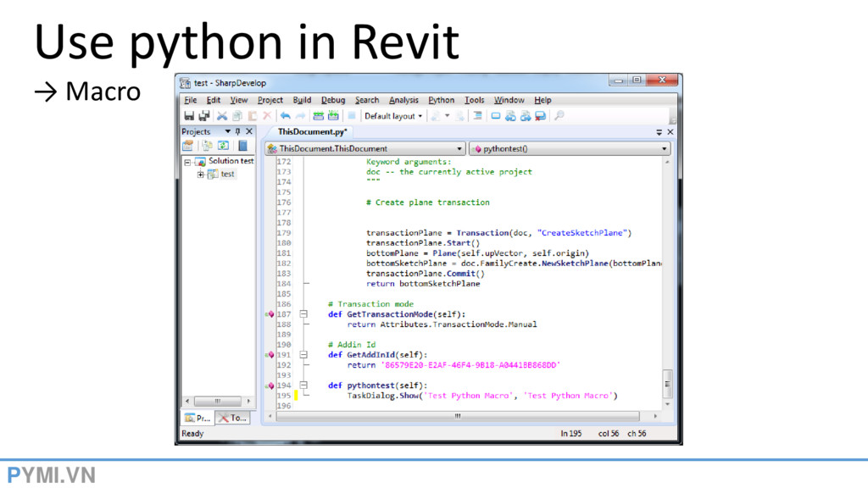Image resolution: width=868 pixels, height=488 pixels.
Task: Open the ThisDocument.ThisDocument class dropdown
Action: (x=364, y=149)
